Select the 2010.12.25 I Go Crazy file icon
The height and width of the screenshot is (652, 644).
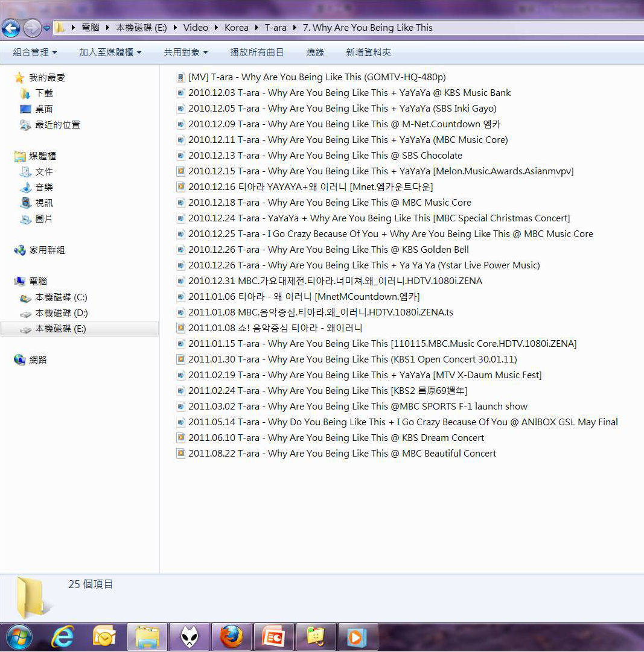[180, 234]
